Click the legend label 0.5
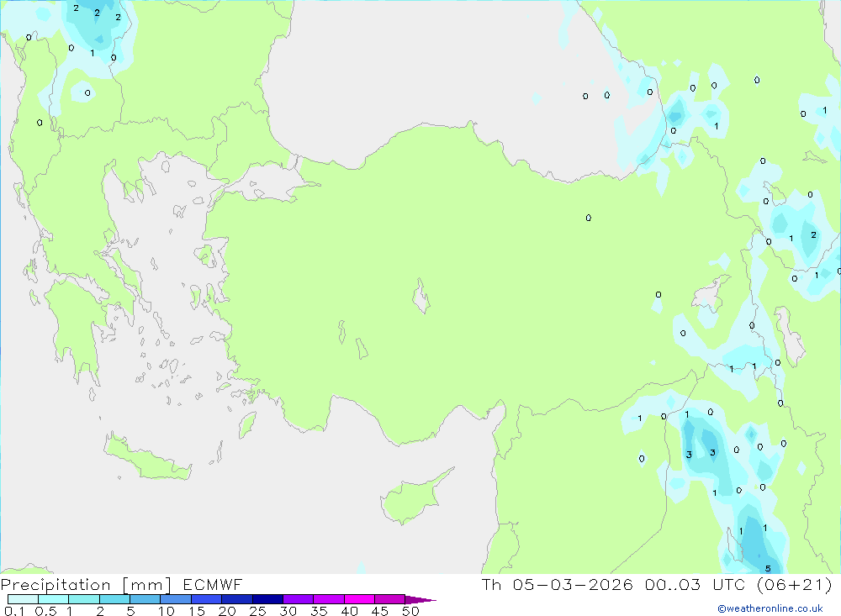Image resolution: width=841 pixels, height=616 pixels. point(45,611)
